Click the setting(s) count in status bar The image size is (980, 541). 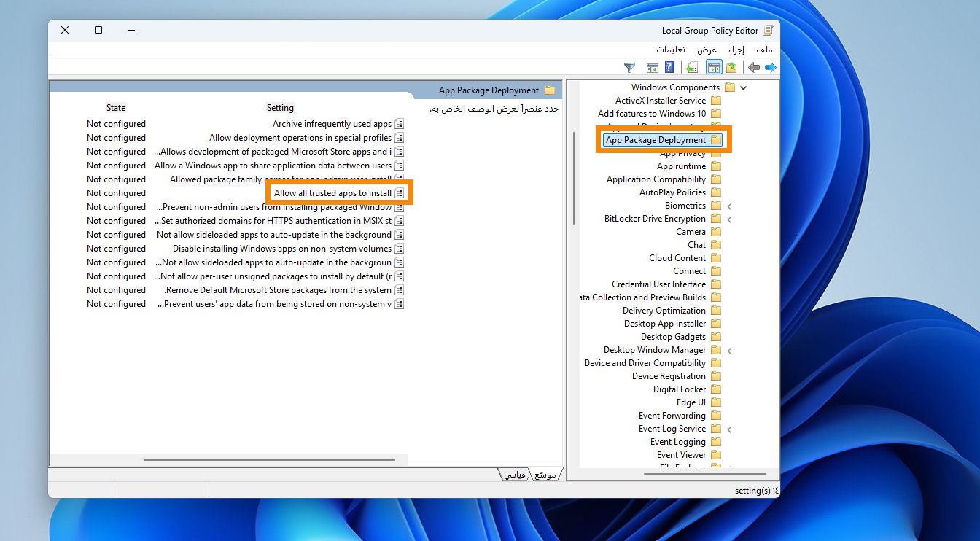click(756, 491)
